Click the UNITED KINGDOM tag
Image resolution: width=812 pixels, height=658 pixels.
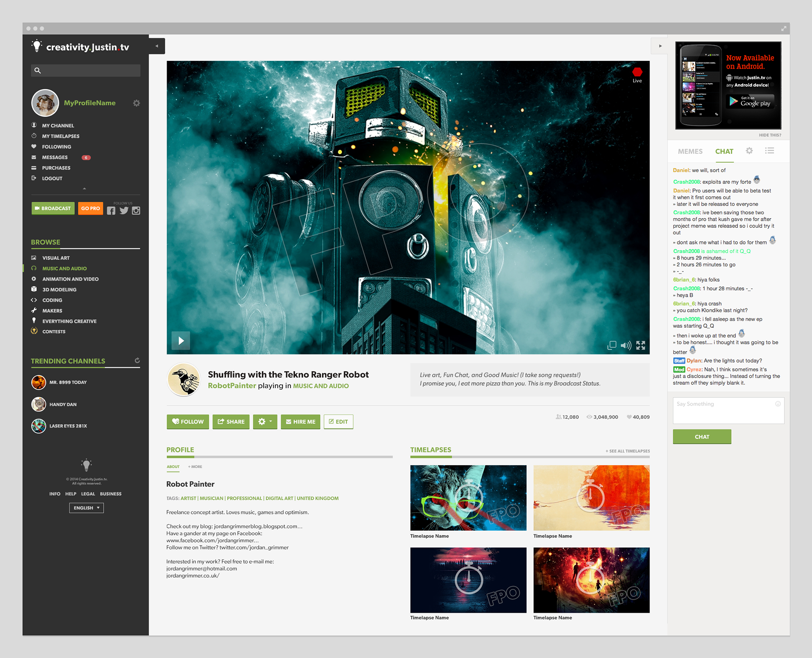click(318, 499)
